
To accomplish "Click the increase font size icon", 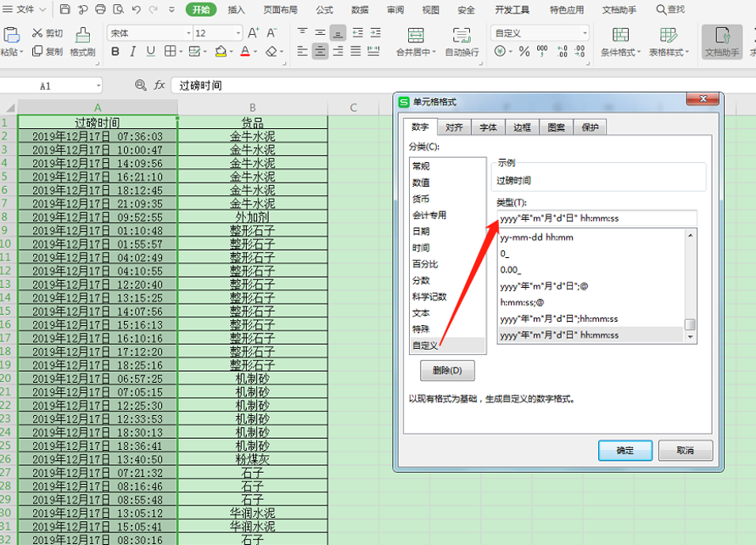I will coord(253,33).
